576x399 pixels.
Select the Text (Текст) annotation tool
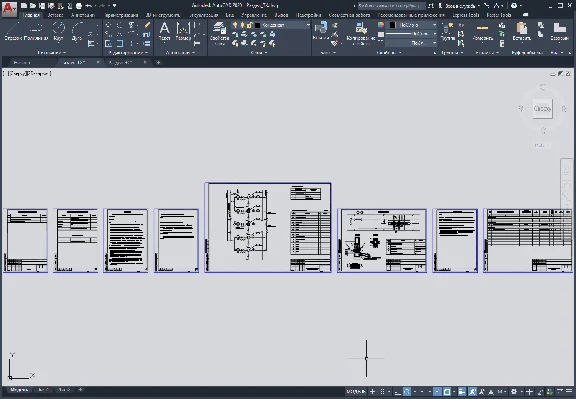click(x=165, y=31)
